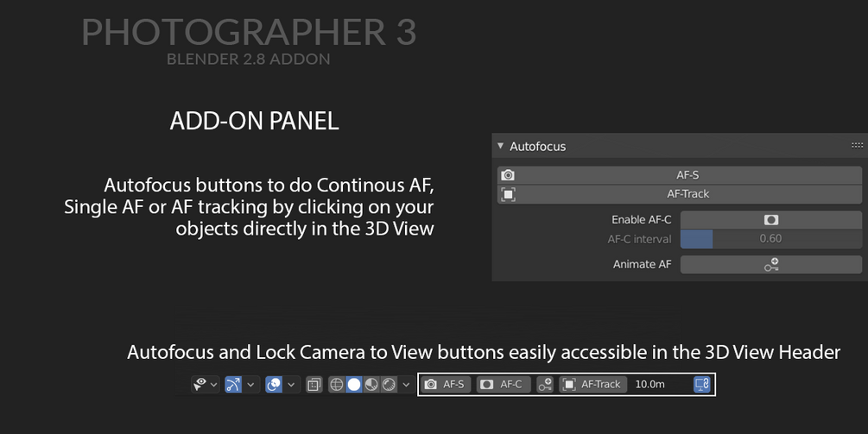Select wireframe viewport shading
The height and width of the screenshot is (434, 868).
(338, 384)
